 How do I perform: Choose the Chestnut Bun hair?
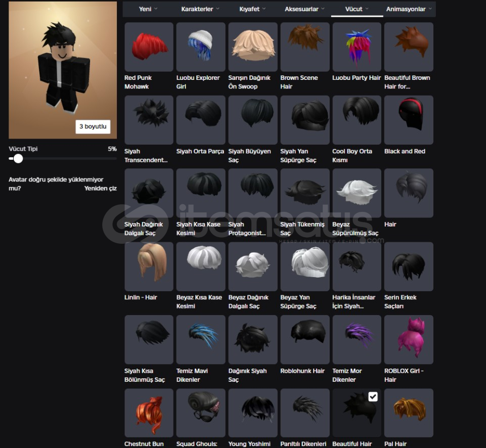point(149,413)
